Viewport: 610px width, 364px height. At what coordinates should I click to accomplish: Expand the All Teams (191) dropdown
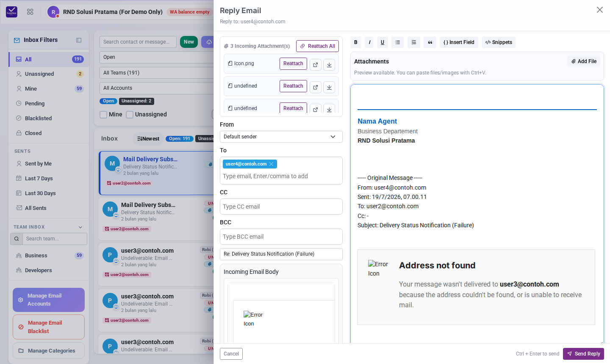[x=157, y=73]
